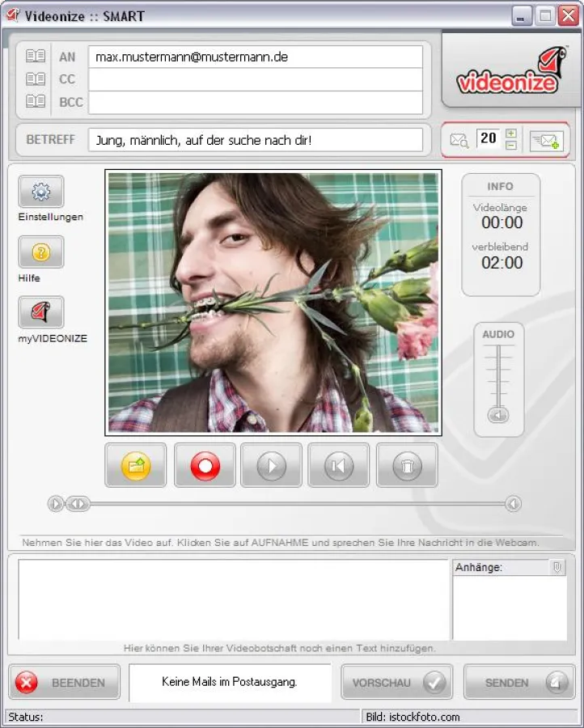Click the VORSCHAU button
Image resolution: width=584 pixels, height=728 pixels.
[396, 683]
